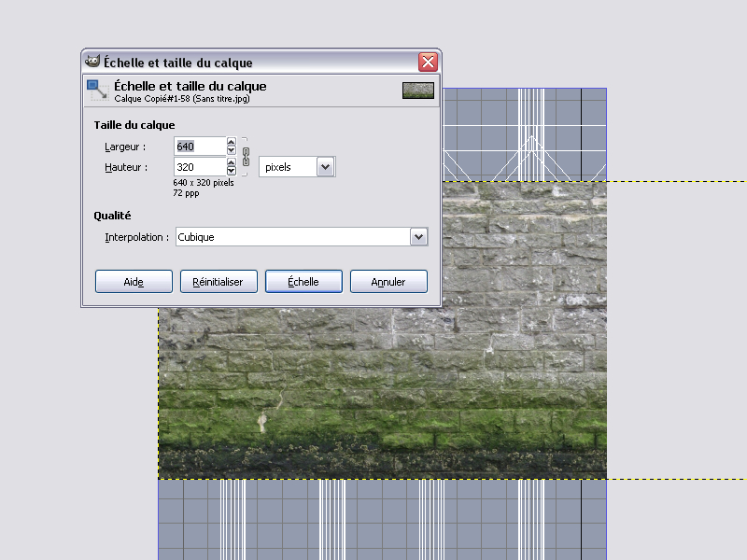Toggle the chain link aspect ratio lock

pyautogui.click(x=246, y=155)
